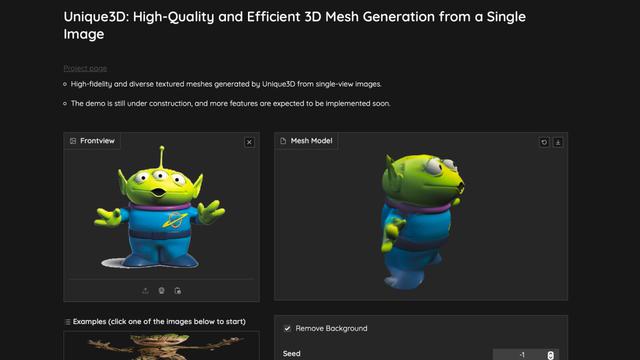Click the Frontview image icon beside label

pyautogui.click(x=73, y=141)
